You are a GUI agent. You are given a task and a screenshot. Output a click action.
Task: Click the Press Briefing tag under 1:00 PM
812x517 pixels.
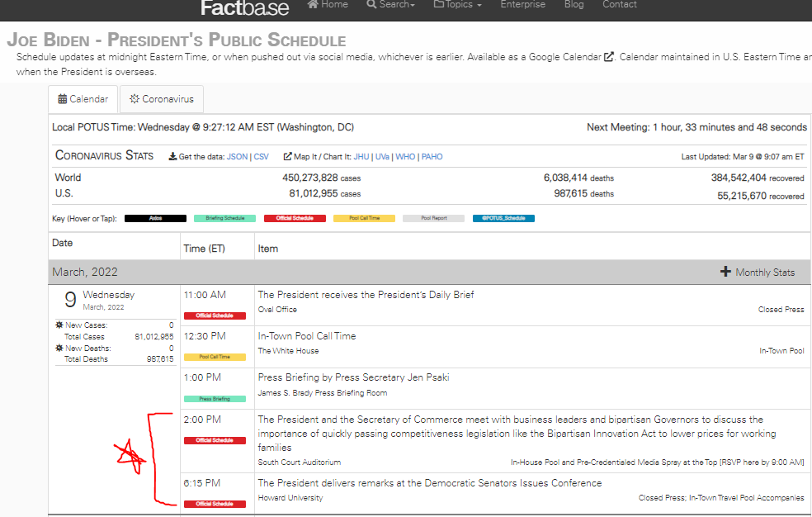pos(215,399)
